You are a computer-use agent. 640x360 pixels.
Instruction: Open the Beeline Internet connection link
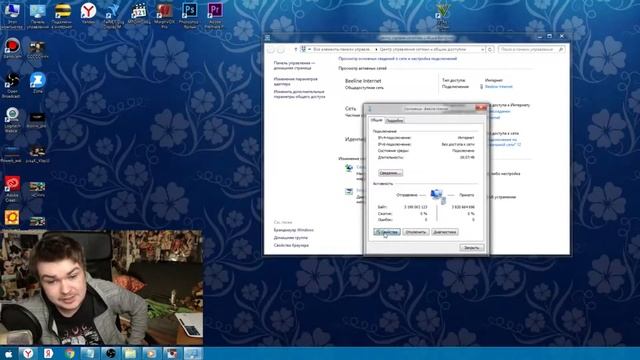coord(499,87)
